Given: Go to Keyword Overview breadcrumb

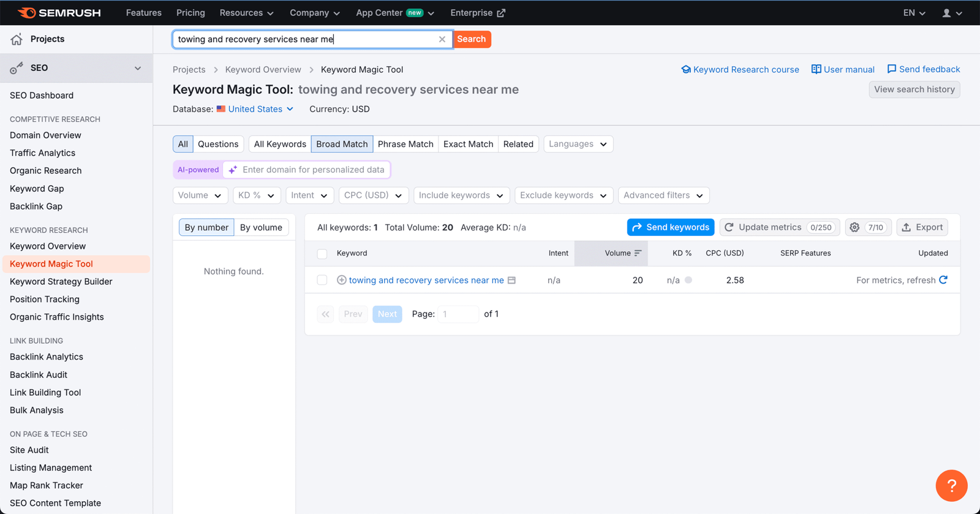Looking at the screenshot, I should [263, 70].
